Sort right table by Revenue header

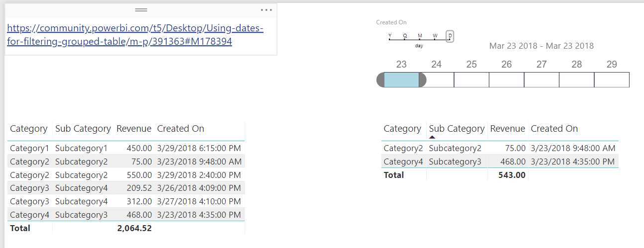pos(507,129)
